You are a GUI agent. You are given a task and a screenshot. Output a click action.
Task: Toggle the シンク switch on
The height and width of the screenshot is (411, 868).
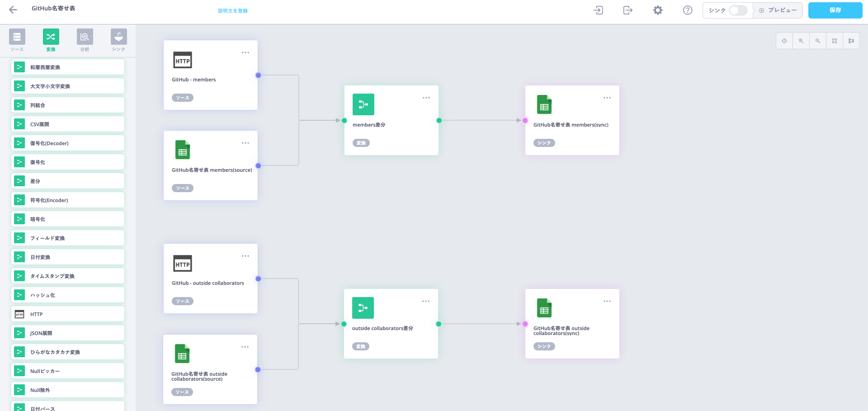pos(738,10)
